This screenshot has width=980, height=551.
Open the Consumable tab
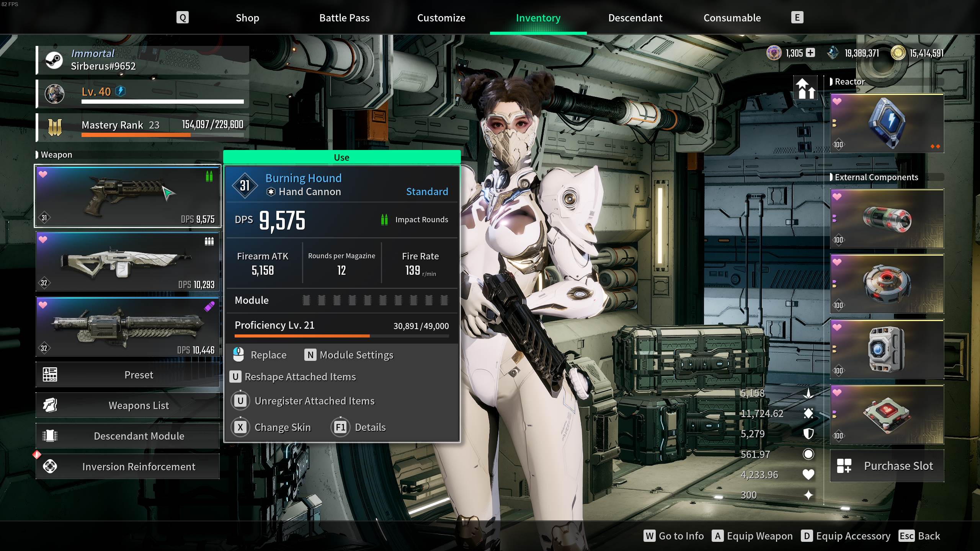tap(732, 18)
